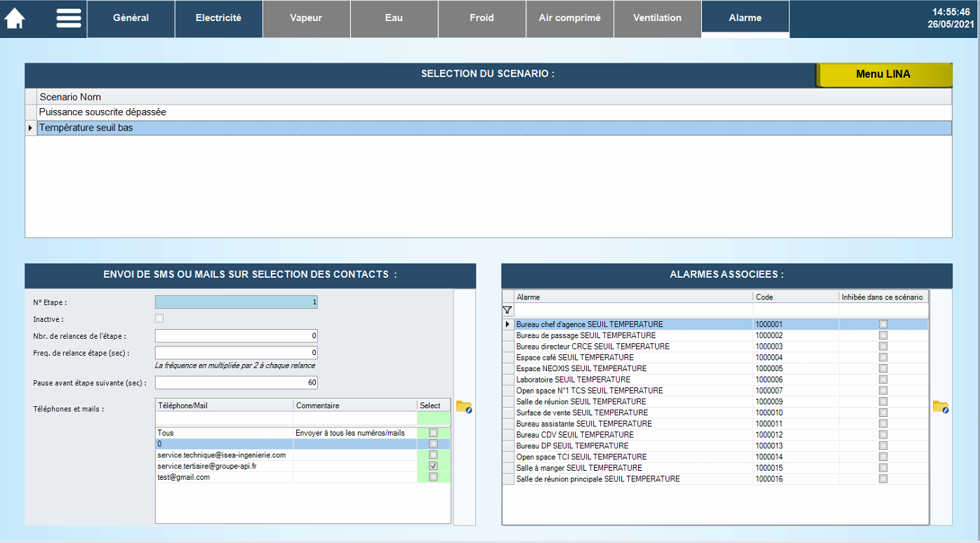Open folder icon beside contacts panel

click(x=464, y=407)
